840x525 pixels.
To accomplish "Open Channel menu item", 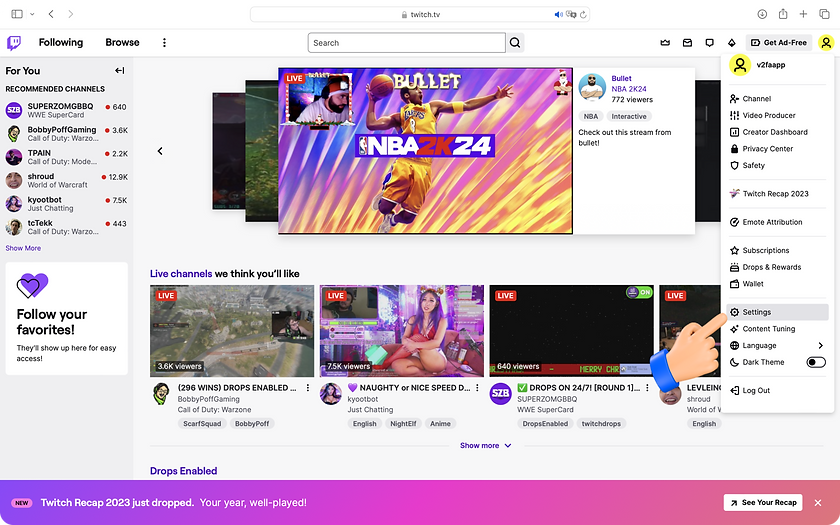I will [777, 99].
